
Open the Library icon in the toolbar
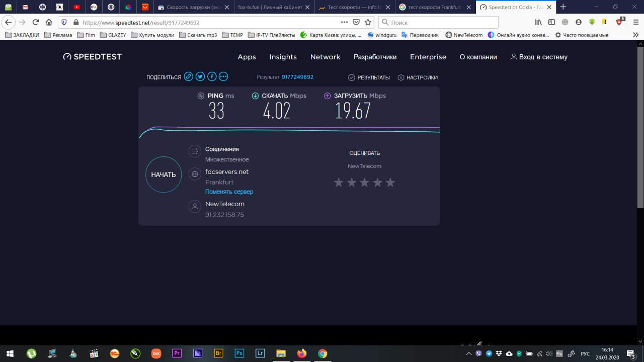[x=538, y=22]
